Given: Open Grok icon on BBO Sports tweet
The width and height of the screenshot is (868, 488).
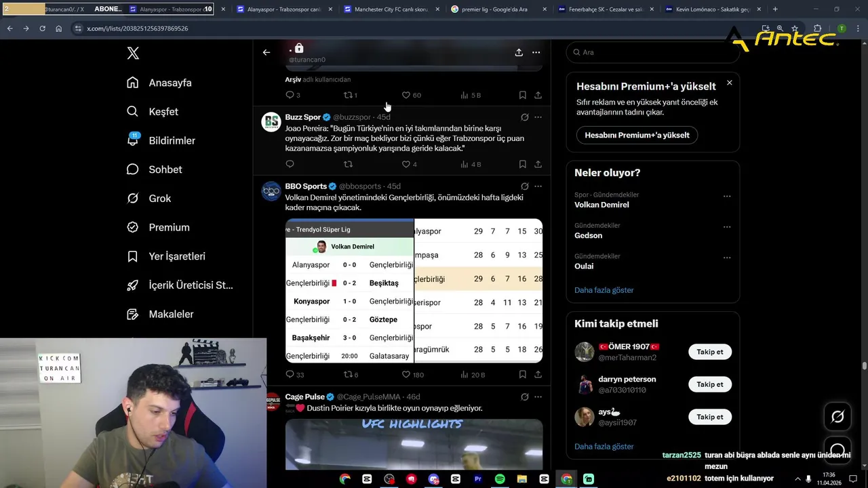Looking at the screenshot, I should click(x=524, y=186).
